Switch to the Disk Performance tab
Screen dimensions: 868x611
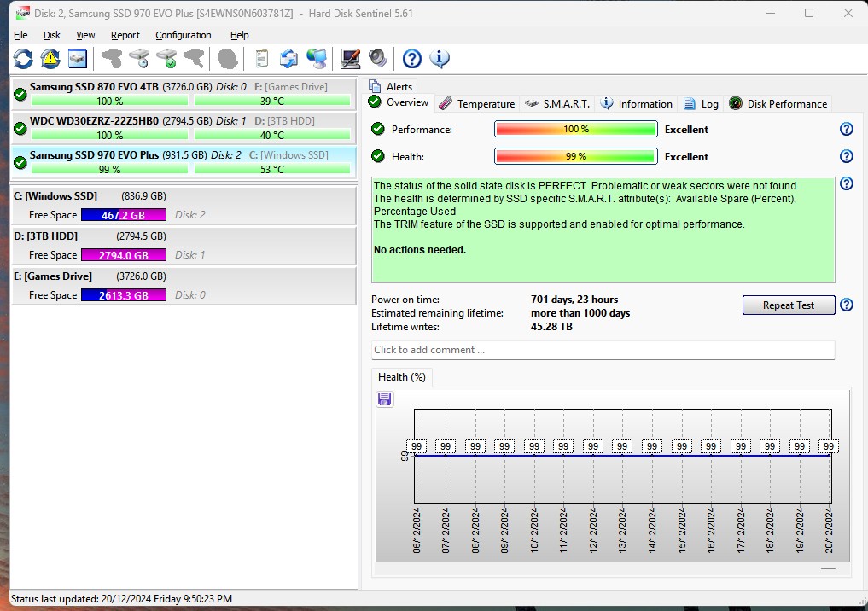[x=778, y=103]
